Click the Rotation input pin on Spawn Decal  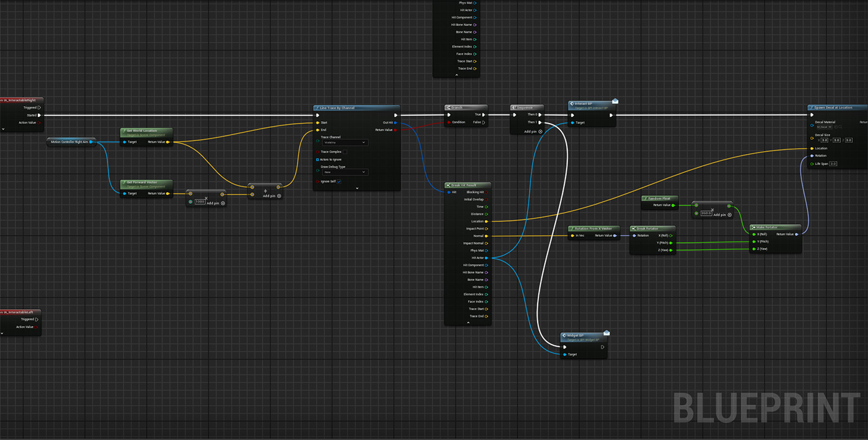click(812, 156)
